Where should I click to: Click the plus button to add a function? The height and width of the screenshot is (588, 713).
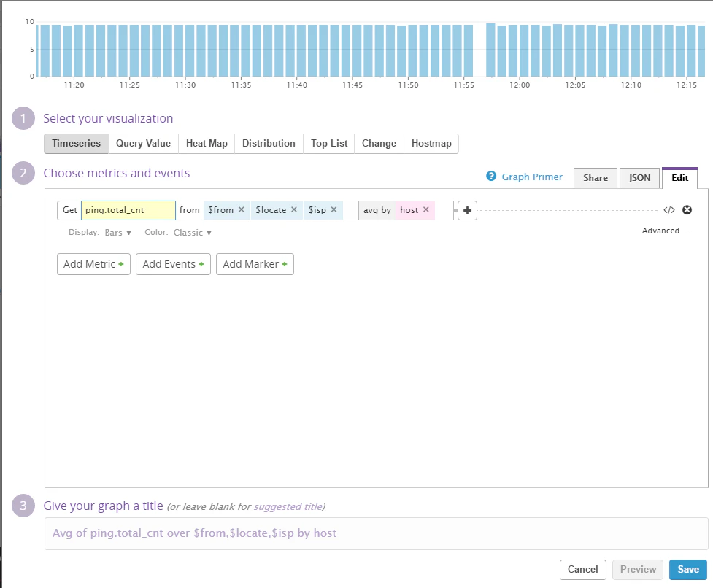coord(467,210)
